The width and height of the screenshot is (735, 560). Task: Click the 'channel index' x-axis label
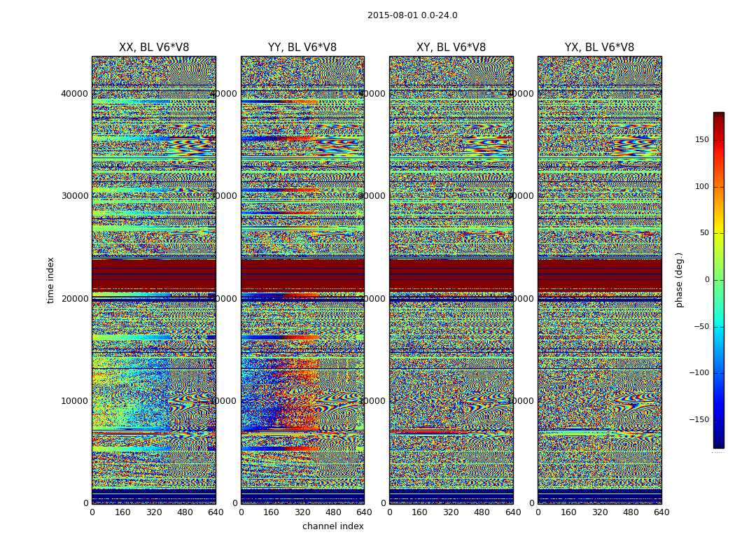pos(332,526)
